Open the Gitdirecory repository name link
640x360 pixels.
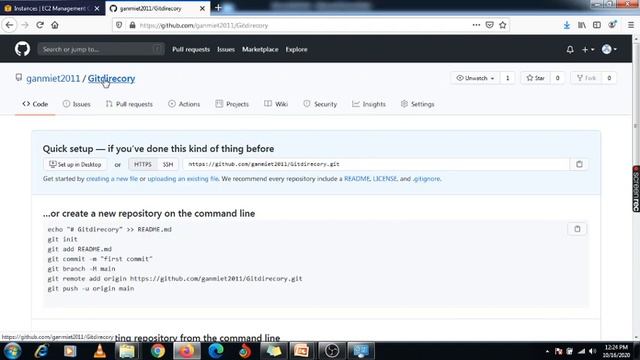111,78
